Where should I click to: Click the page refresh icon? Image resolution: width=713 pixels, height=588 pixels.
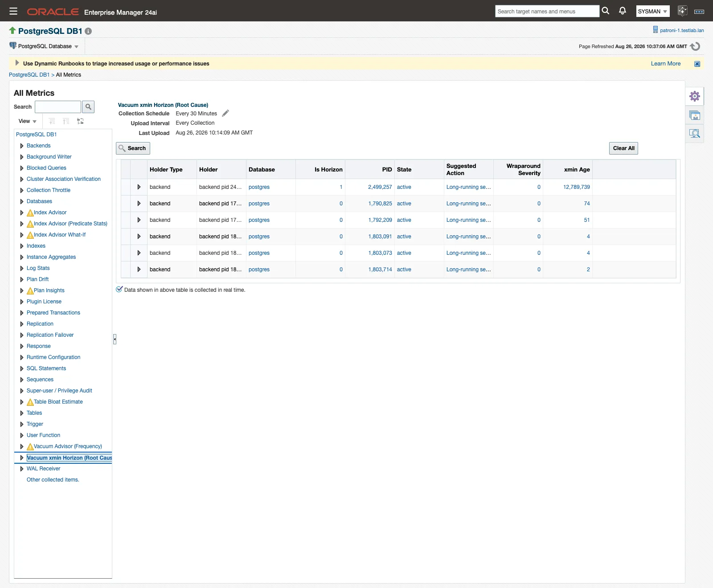pos(695,46)
